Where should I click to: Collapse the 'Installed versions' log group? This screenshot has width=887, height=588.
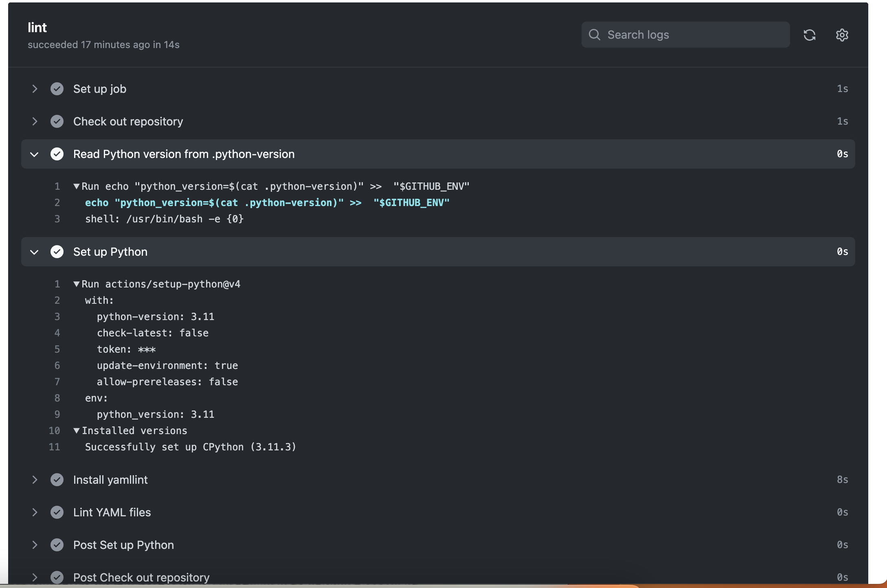click(x=76, y=431)
